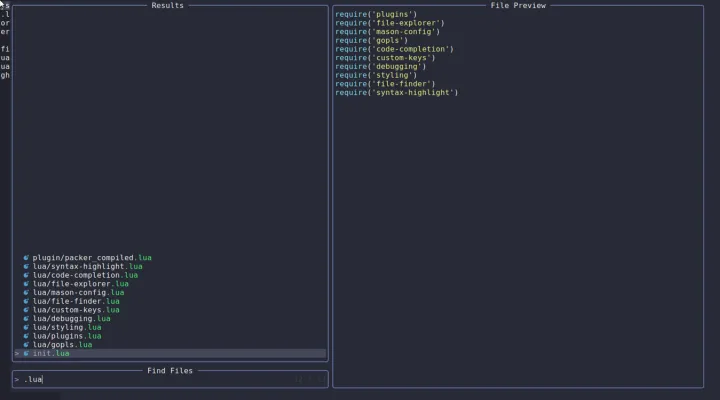Image resolution: width=720 pixels, height=400 pixels.
Task: Click require('styling') line in preview
Action: pos(376,75)
